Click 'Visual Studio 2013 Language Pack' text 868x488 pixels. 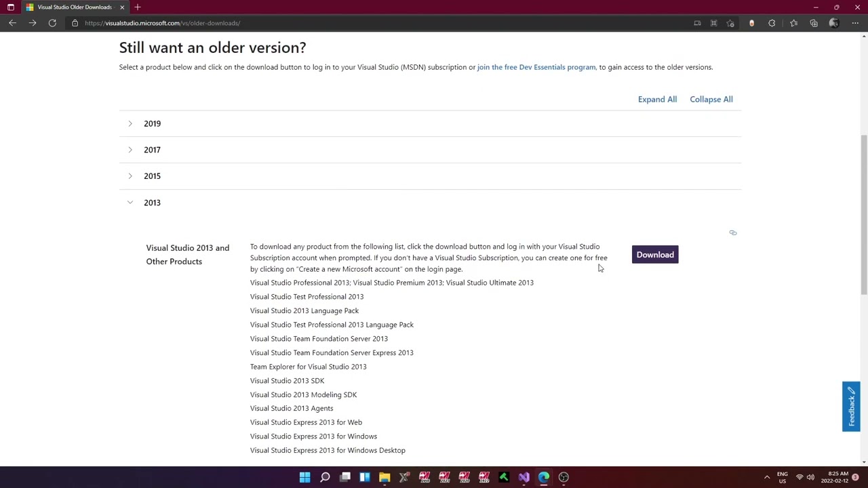[x=304, y=310]
